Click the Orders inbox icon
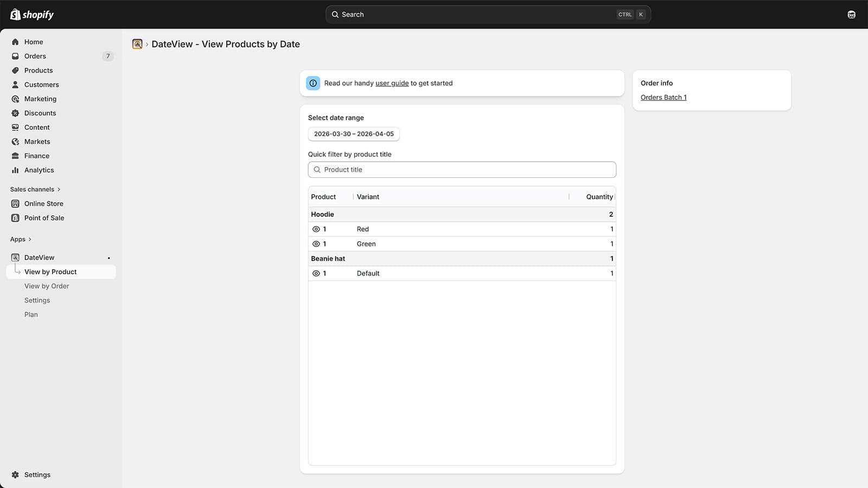 pyautogui.click(x=15, y=56)
